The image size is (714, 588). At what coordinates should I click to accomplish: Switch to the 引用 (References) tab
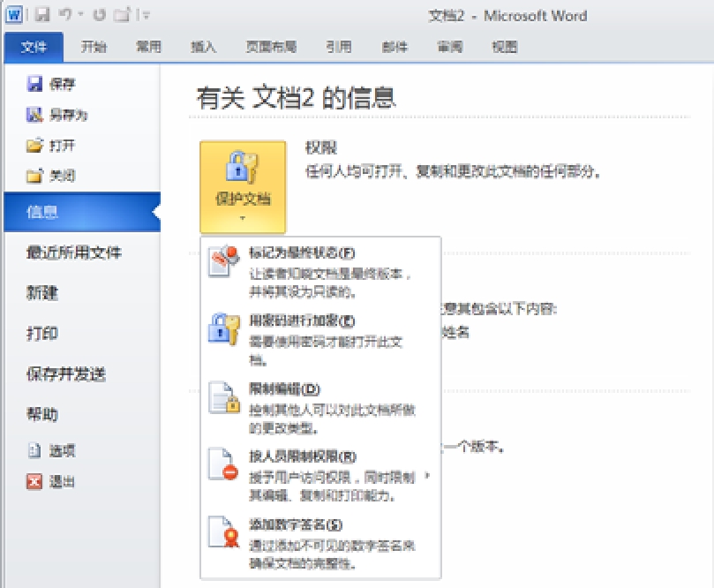338,47
